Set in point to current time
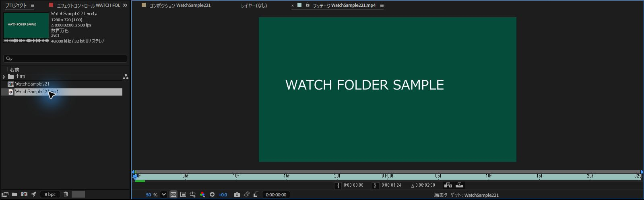Image resolution: width=644 pixels, height=200 pixels. coord(338,185)
